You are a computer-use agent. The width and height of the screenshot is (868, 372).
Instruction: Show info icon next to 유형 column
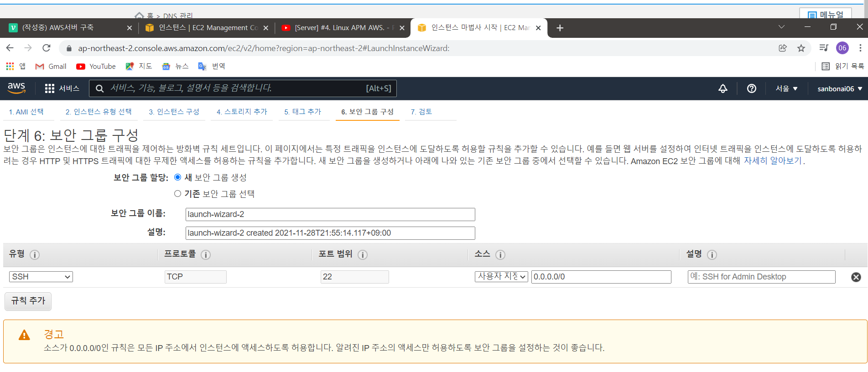point(35,255)
